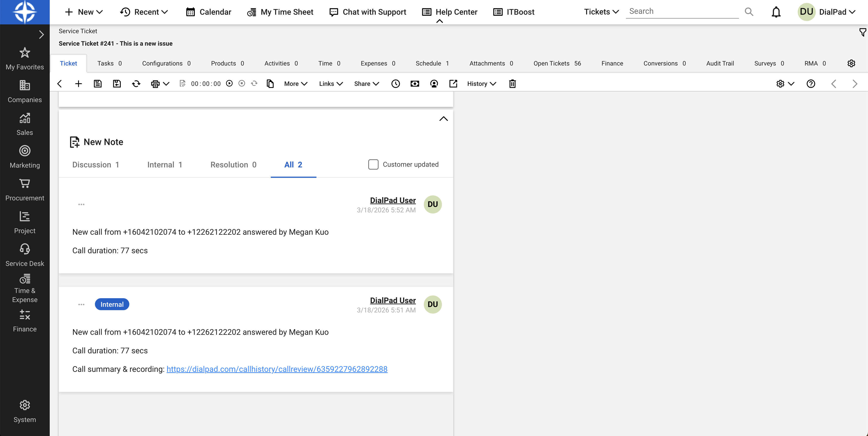Click the help question mark icon

(811, 84)
